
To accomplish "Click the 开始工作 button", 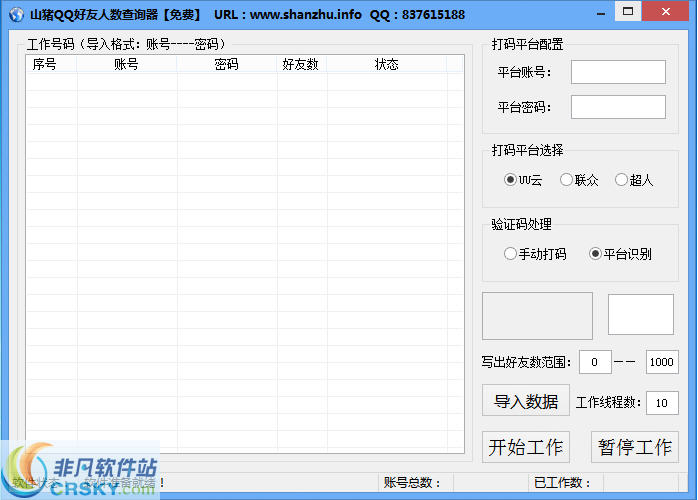I will click(x=526, y=447).
